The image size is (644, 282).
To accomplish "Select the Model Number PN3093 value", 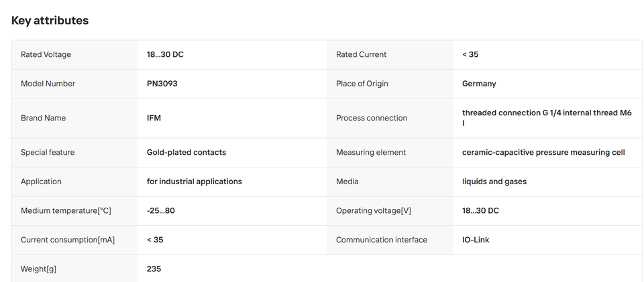I will [162, 84].
